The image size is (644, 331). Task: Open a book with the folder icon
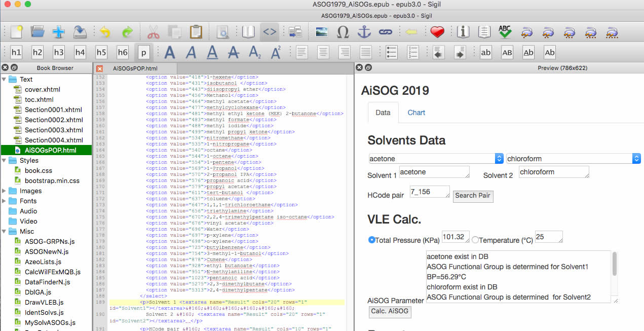coord(37,32)
